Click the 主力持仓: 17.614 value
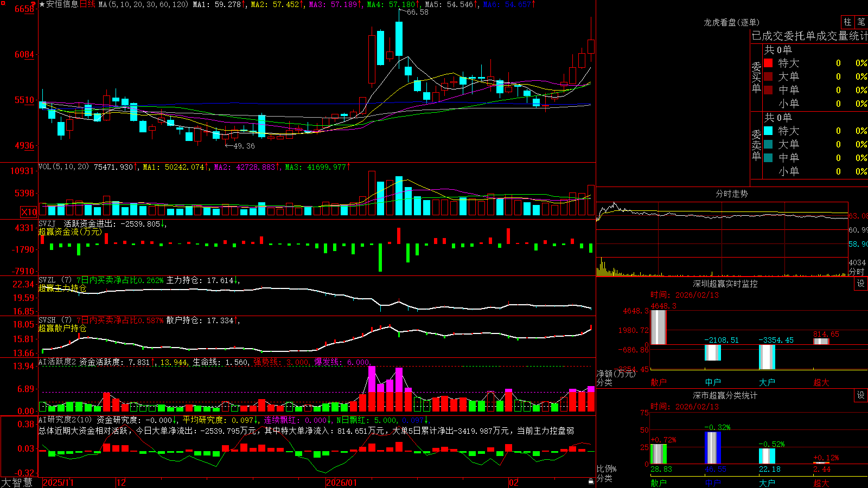This screenshot has width=868, height=488. click(200, 280)
